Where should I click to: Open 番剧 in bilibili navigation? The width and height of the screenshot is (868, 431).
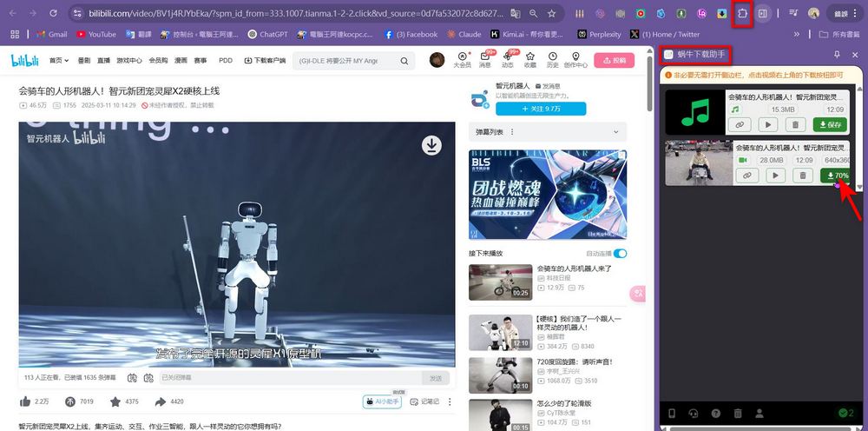click(x=84, y=60)
